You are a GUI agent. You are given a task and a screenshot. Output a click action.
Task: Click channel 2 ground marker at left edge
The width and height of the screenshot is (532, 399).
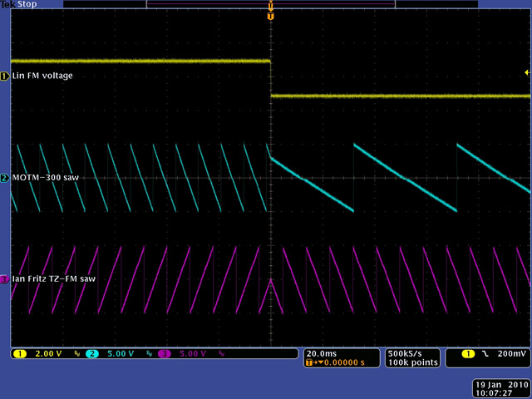pyautogui.click(x=5, y=178)
